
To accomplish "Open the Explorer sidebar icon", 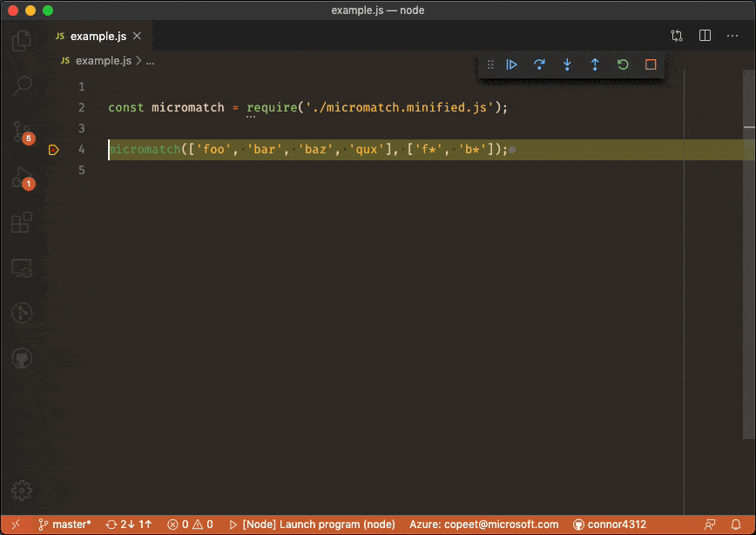I will (x=22, y=39).
